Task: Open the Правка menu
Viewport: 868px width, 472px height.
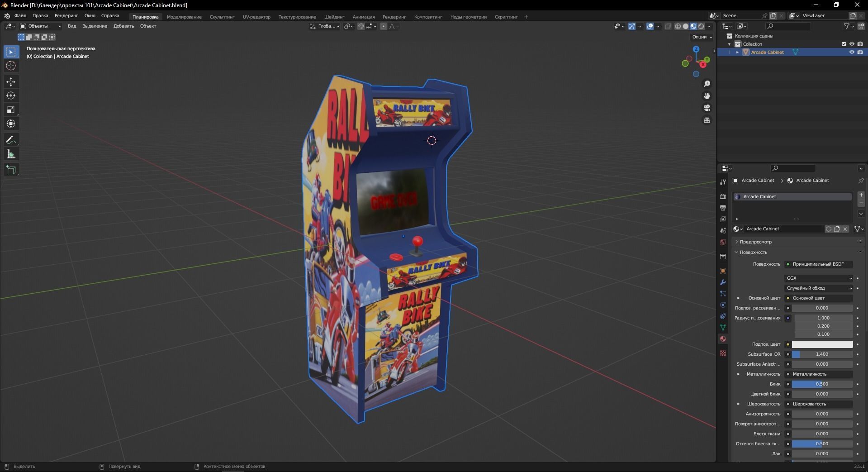Action: click(x=40, y=16)
